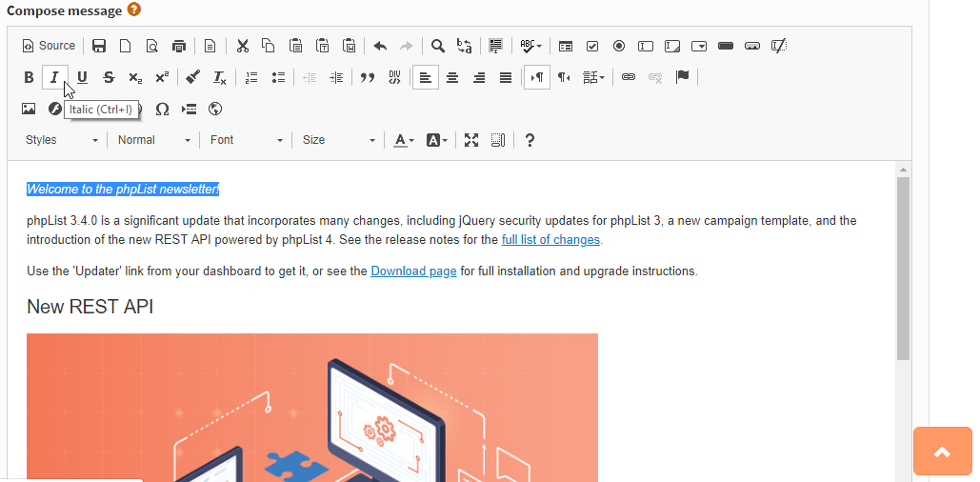980x482 pixels.
Task: Insert an Image Button form icon
Action: tap(752, 46)
